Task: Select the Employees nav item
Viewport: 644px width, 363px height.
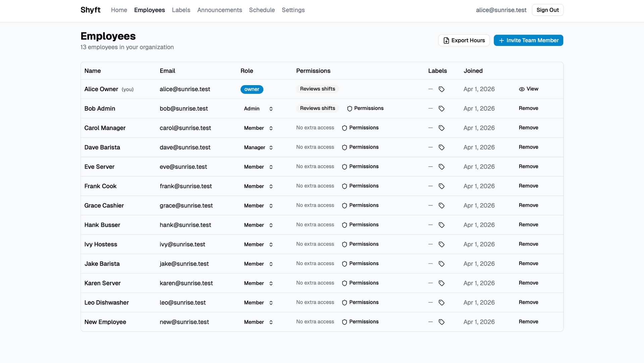Action: [x=150, y=10]
